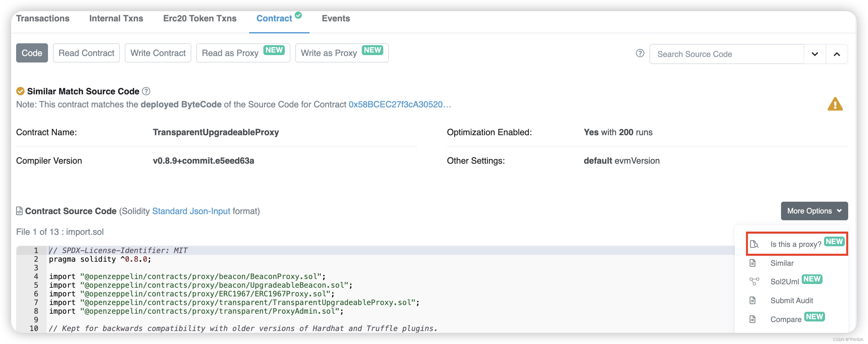Screen dimensions: 868x344
Task: Jump to previous search match with up chevron
Action: pos(837,54)
